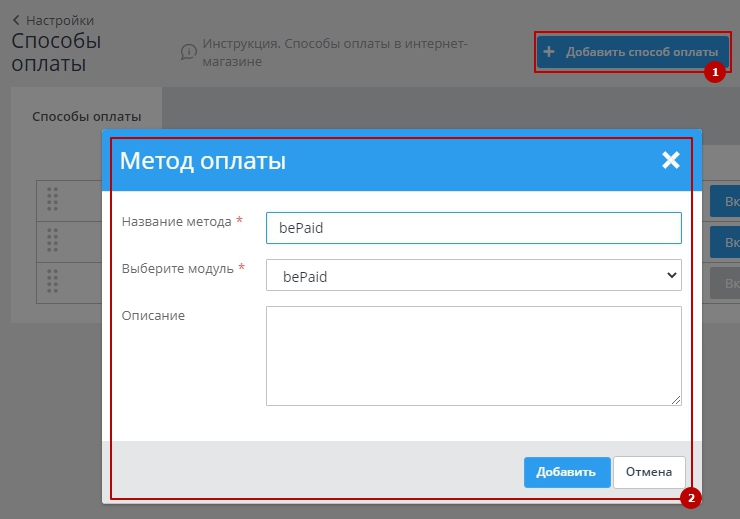740x519 pixels.
Task: Grab the first row drag handle
Action: (53, 200)
